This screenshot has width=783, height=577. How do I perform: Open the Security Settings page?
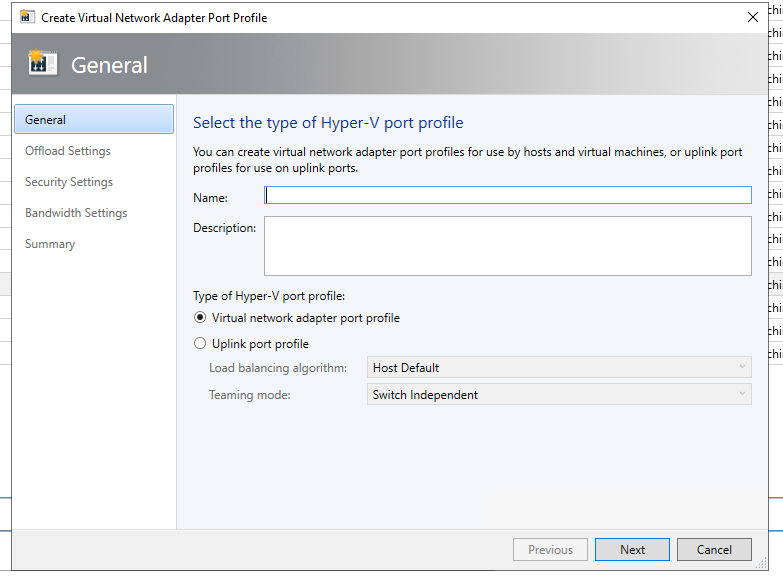[69, 182]
